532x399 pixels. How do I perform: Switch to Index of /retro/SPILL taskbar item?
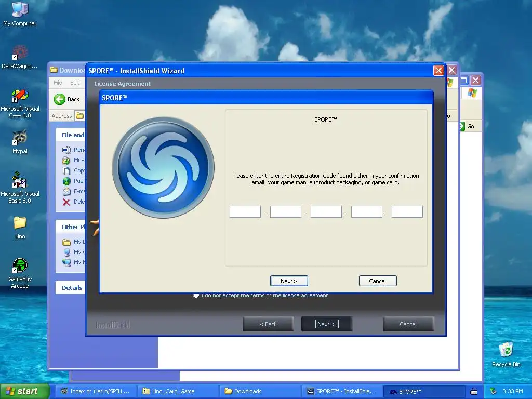tap(96, 391)
